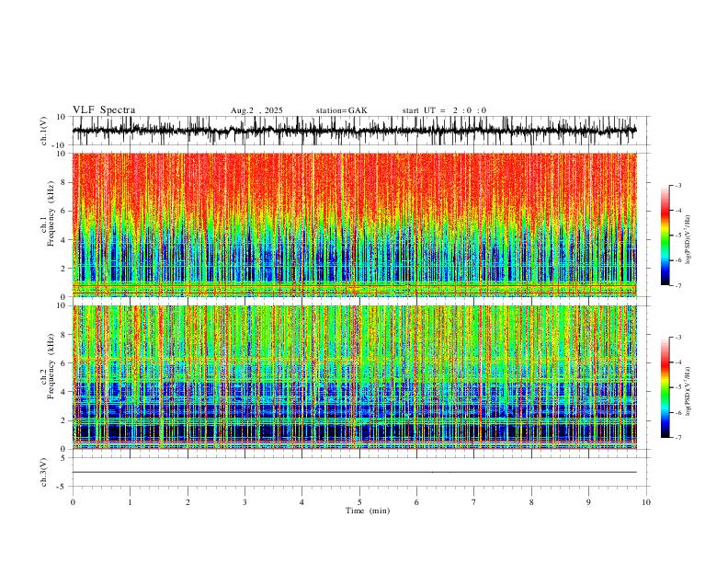Click the '8' kHz tick on ch.1 spectrogram
The image size is (728, 563).
coord(64,182)
